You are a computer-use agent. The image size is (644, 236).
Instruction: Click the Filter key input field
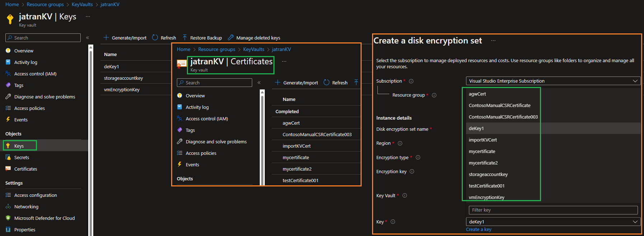553,210
